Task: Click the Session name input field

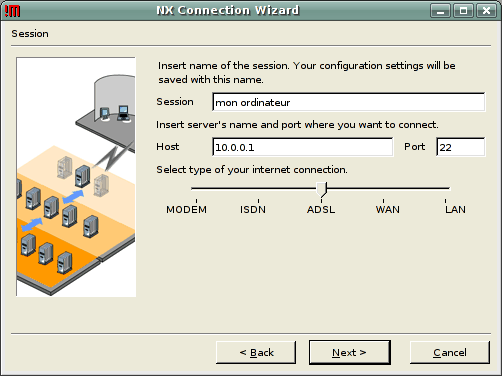Action: [x=349, y=102]
